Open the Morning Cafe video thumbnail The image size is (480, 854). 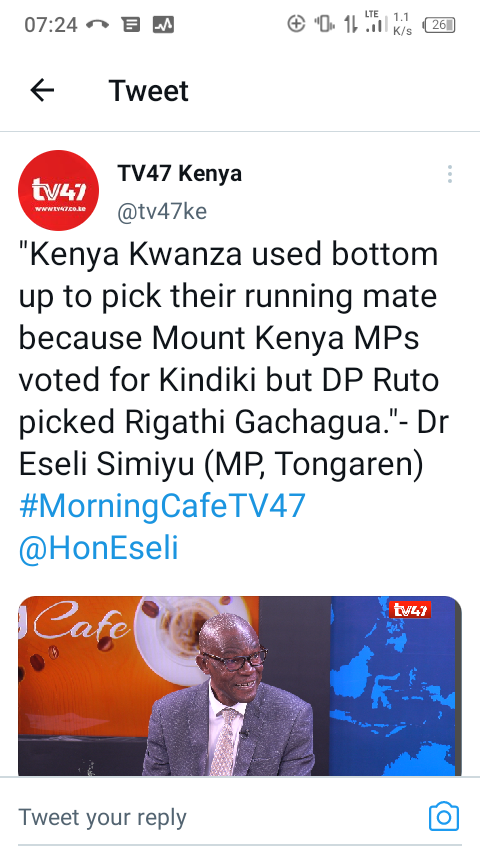click(240, 686)
